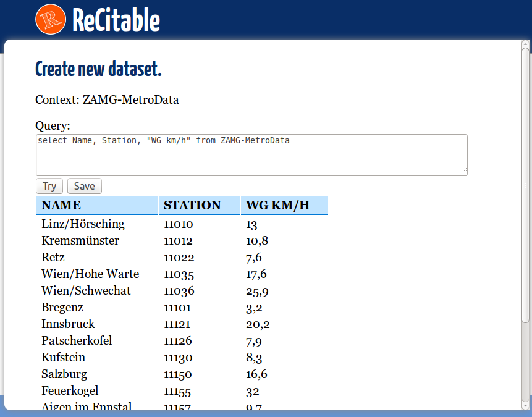Click wind speed value 25,9
The width and height of the screenshot is (532, 417).
tap(257, 291)
